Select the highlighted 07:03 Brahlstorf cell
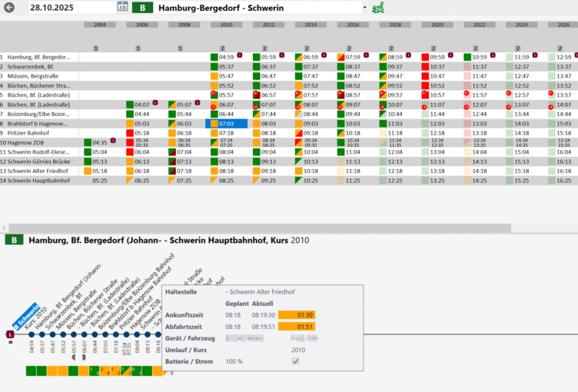The height and width of the screenshot is (392, 578). (226, 123)
